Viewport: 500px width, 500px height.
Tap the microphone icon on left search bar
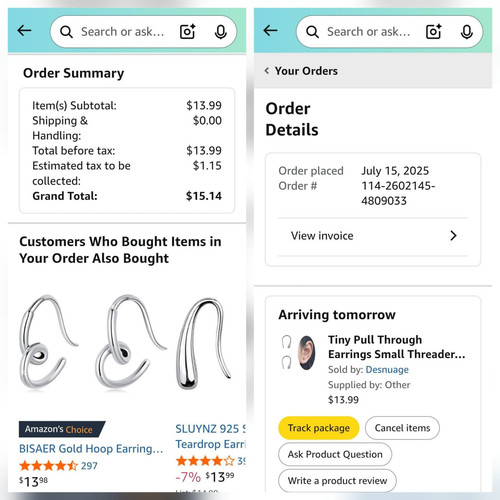pyautogui.click(x=220, y=32)
